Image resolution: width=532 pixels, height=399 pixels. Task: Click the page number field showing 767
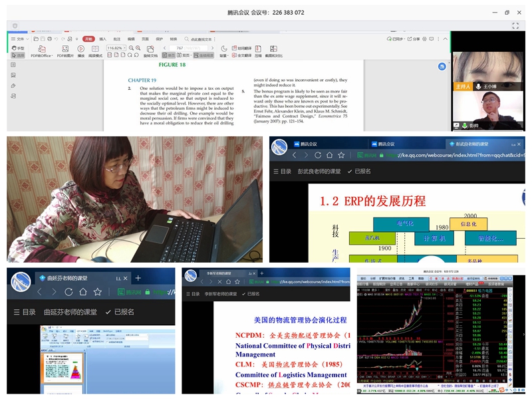pos(180,49)
